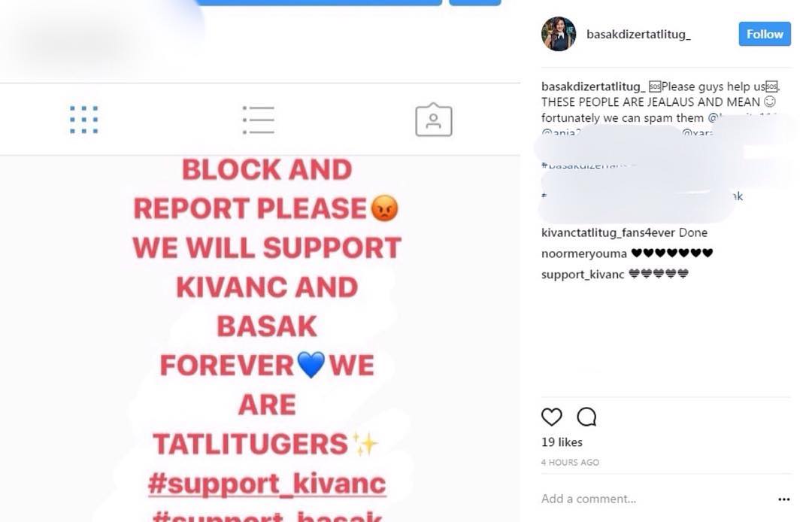Follow basakdizertatlitug_ account

(x=765, y=34)
